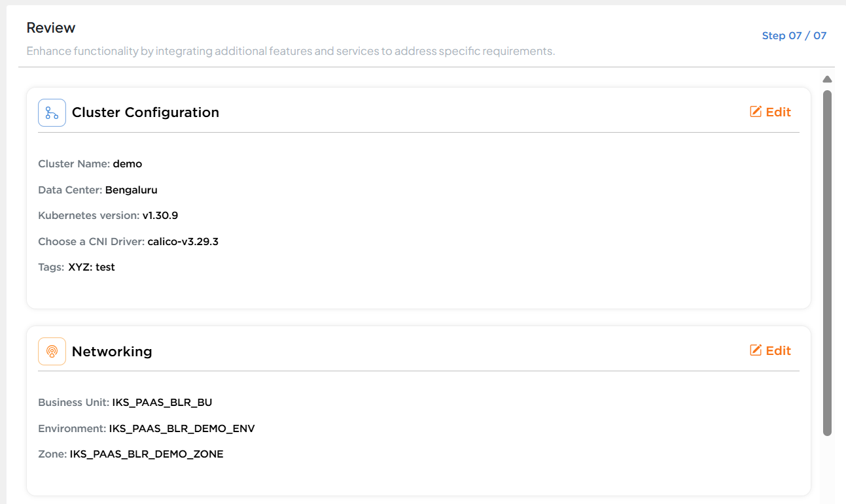Click the Networking heading text
Screen dimensions: 846x504
coord(112,351)
